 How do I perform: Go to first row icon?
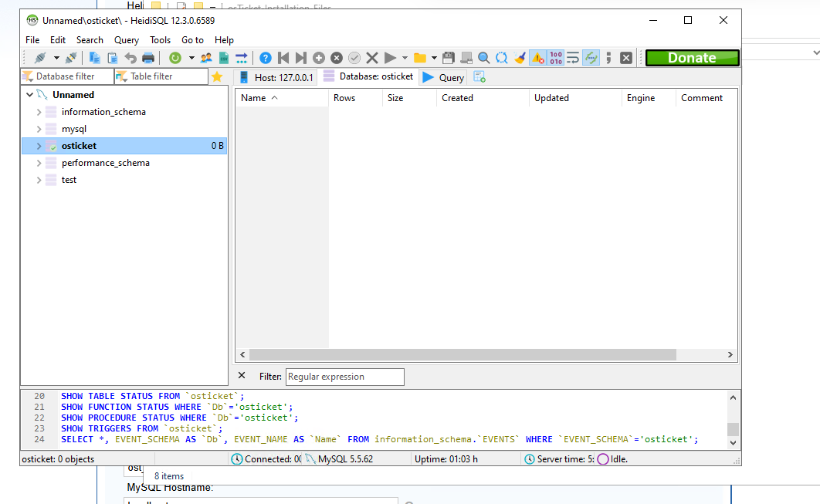click(283, 58)
